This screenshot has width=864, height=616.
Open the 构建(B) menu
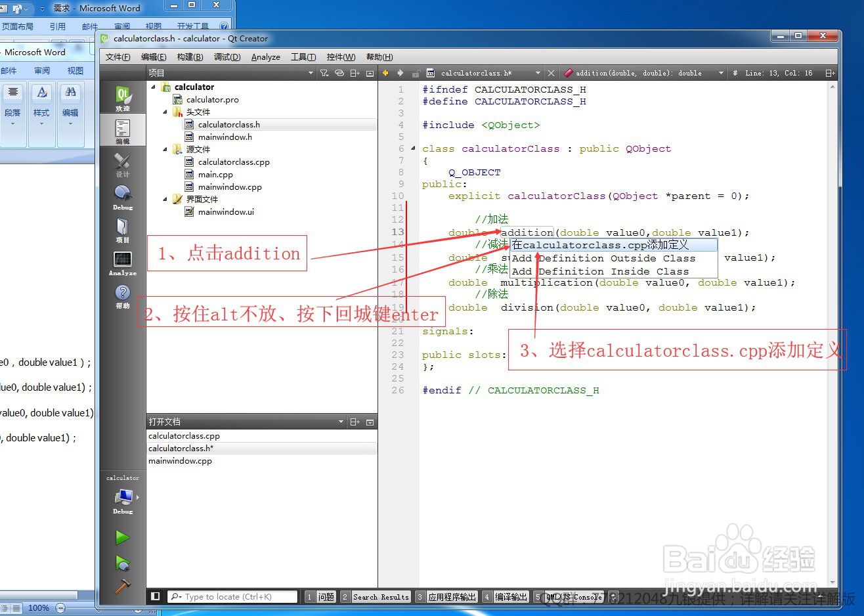(x=190, y=57)
